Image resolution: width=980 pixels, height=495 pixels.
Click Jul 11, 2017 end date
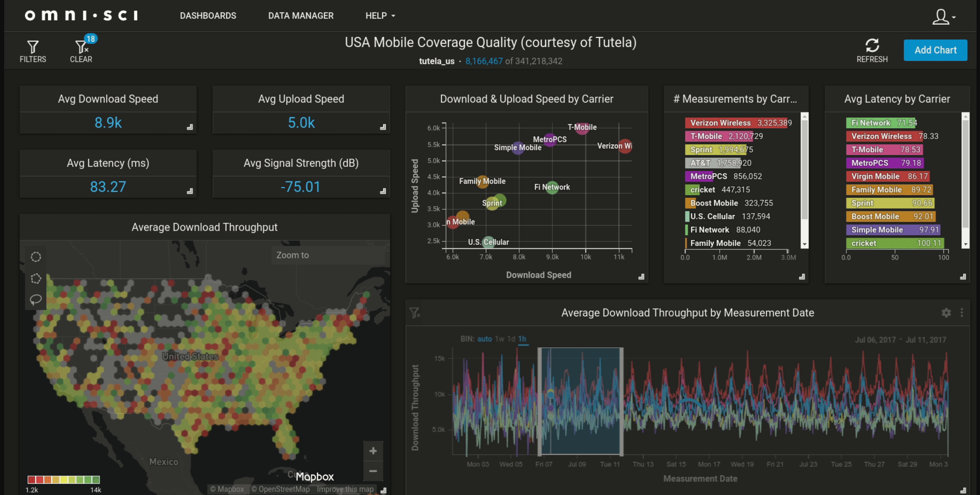(x=926, y=340)
